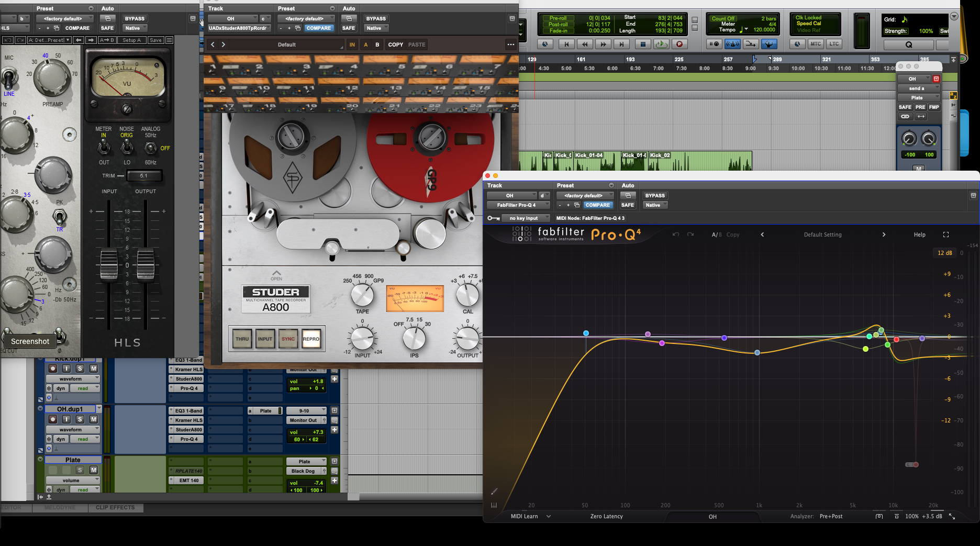Viewport: 980px width, 546px height.
Task: Toggle input monitoring on the OH.dup1 track
Action: point(66,419)
